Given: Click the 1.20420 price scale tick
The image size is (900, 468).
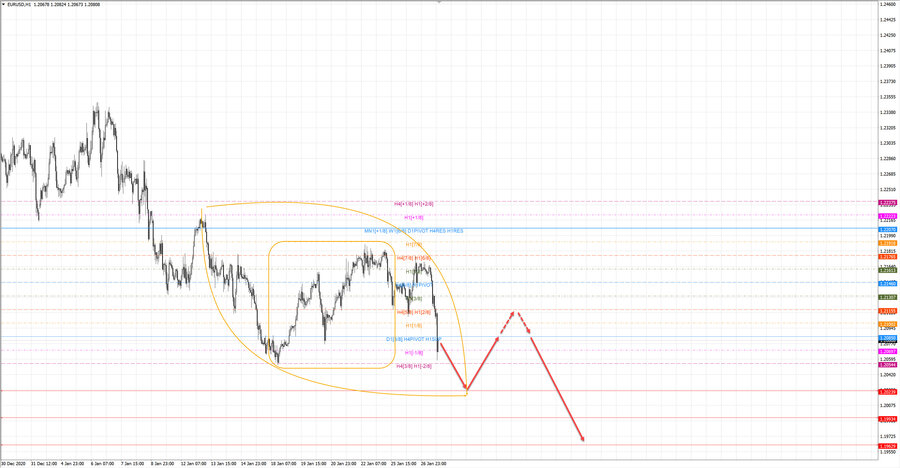Looking at the screenshot, I should pos(888,374).
